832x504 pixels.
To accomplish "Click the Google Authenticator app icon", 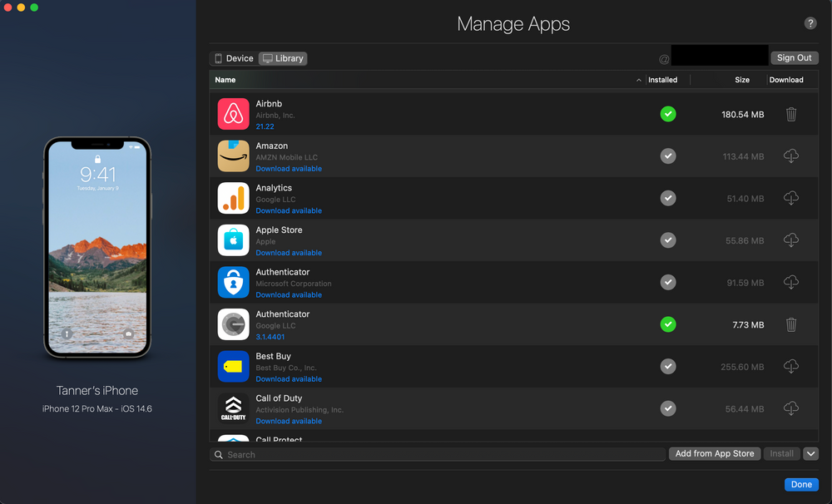I will point(234,324).
